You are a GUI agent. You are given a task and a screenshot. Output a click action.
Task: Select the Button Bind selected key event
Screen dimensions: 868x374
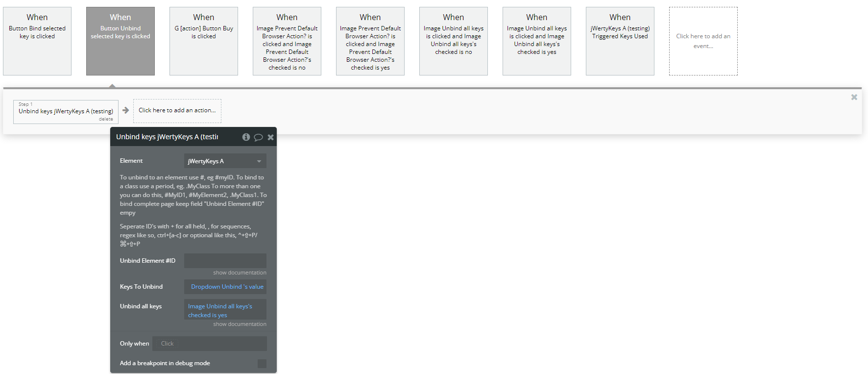[37, 41]
